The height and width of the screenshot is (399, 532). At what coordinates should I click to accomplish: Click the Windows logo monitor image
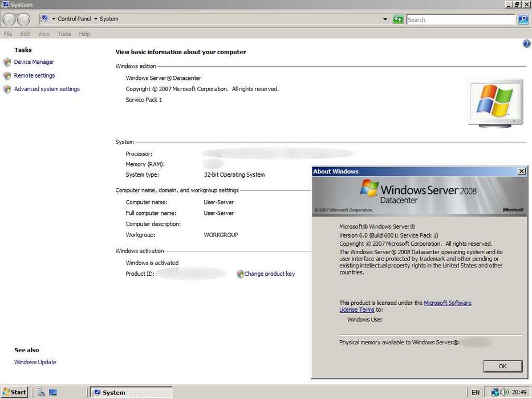click(496, 103)
